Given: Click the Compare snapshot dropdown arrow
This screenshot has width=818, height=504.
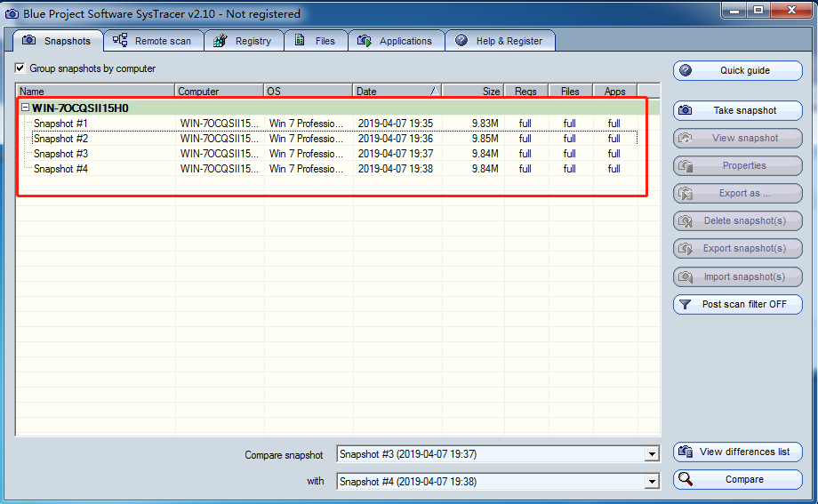Looking at the screenshot, I should coord(652,454).
